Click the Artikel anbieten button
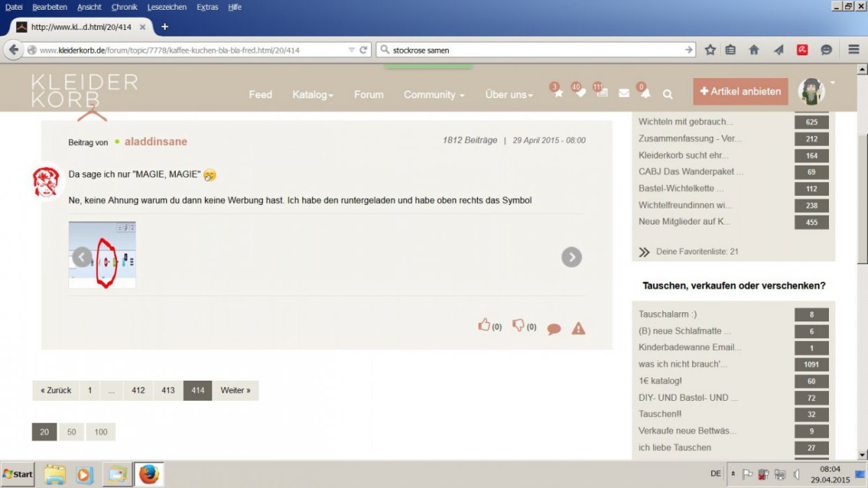Screen dimensions: 868x488 (x=740, y=91)
